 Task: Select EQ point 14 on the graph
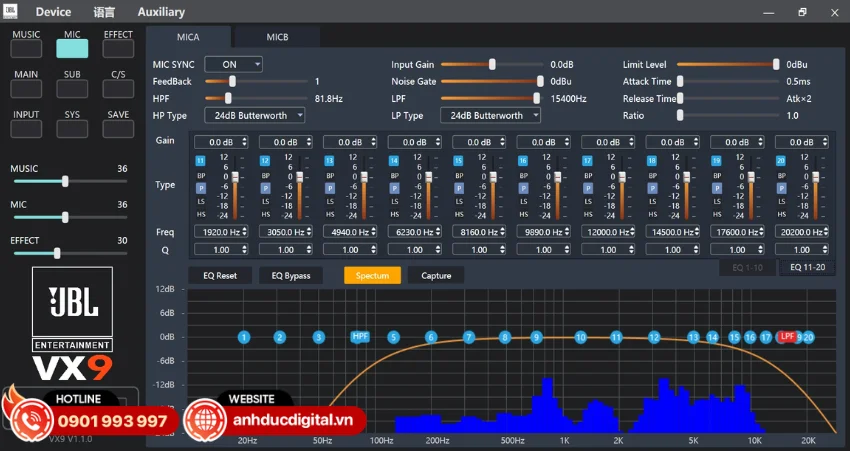712,337
